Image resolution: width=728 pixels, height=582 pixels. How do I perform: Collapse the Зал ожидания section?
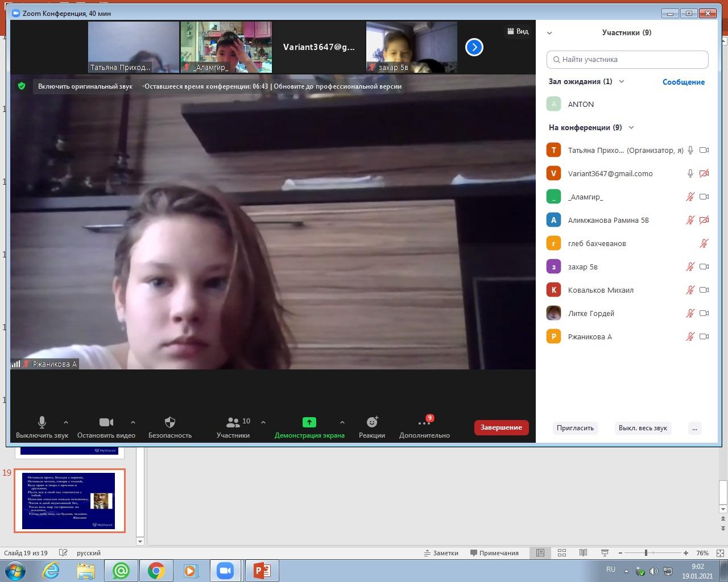622,81
